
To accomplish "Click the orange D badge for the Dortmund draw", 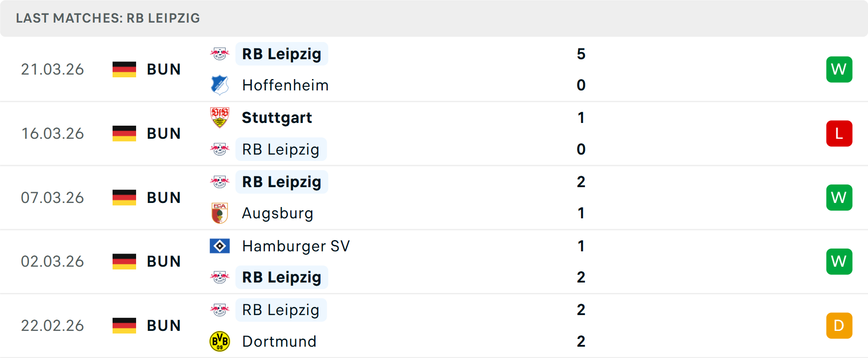I will coord(839,325).
